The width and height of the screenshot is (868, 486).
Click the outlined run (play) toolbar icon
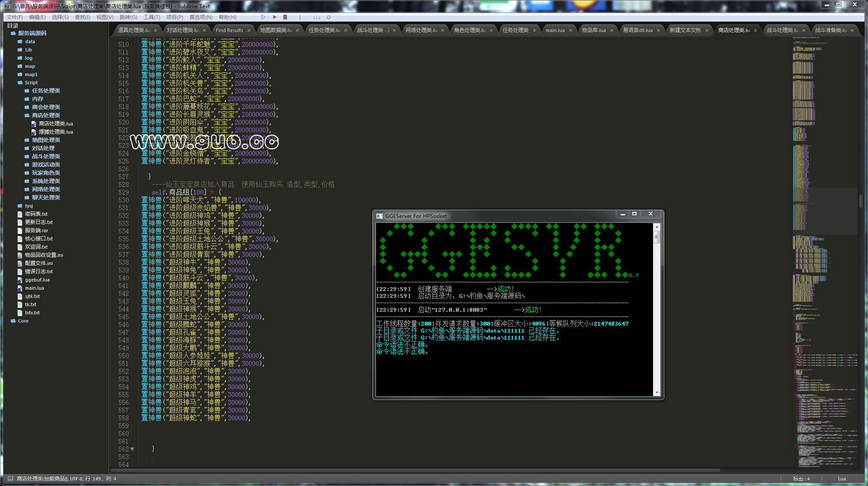[263, 17]
